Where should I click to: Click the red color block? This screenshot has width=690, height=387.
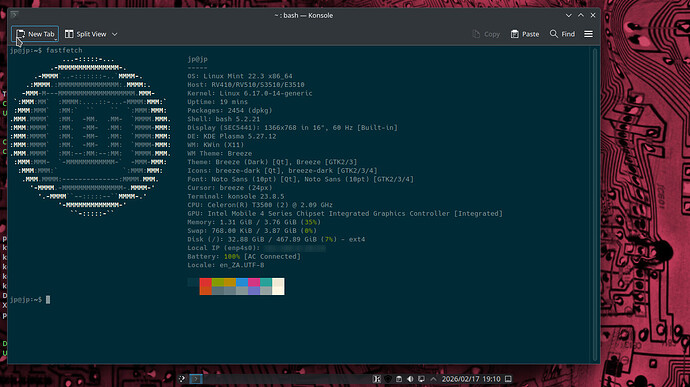click(x=206, y=282)
